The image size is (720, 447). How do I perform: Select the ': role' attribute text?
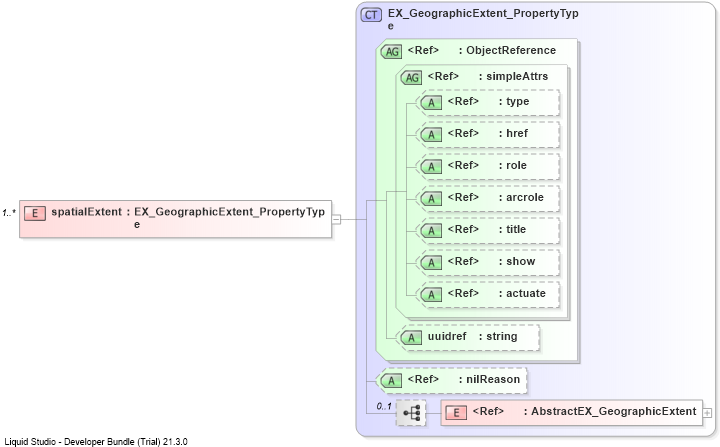click(x=512, y=165)
